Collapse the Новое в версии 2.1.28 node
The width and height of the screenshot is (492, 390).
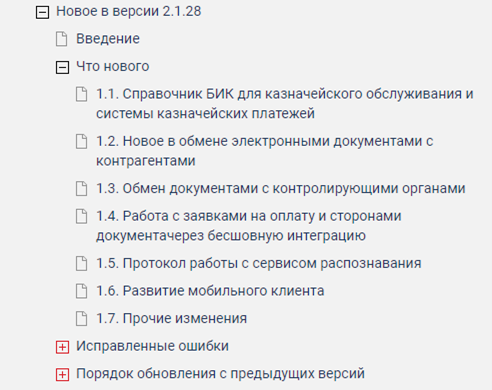[42, 12]
